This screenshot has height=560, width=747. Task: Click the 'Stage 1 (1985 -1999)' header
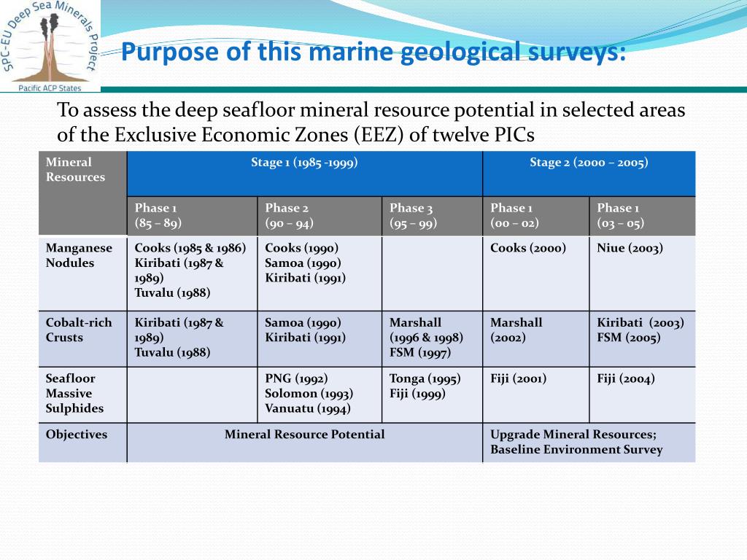point(304,174)
